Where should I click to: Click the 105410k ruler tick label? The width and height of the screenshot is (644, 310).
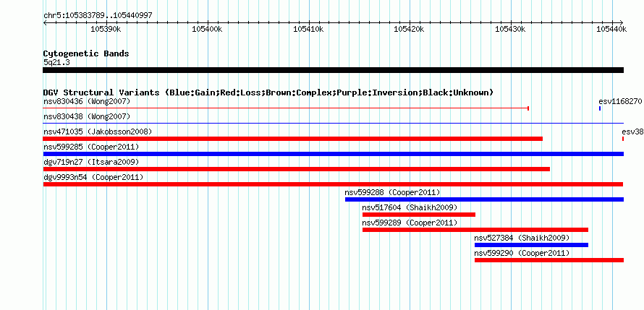(308, 29)
